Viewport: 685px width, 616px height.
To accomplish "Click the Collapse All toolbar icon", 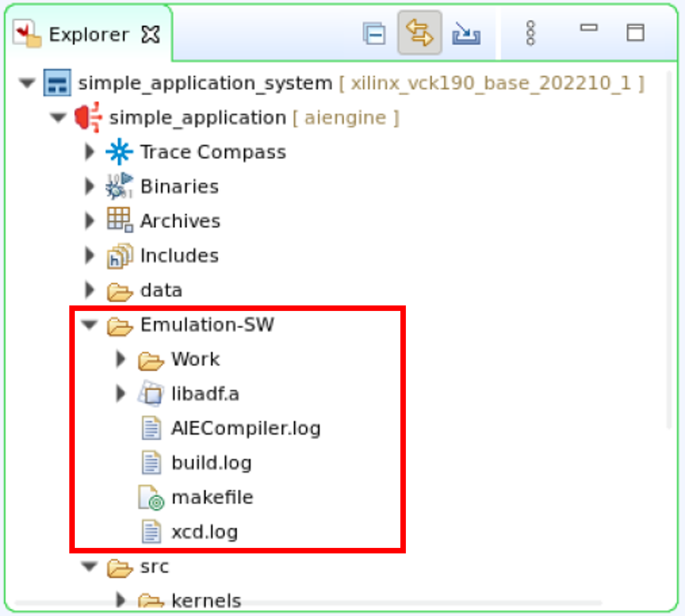I will coord(374,34).
